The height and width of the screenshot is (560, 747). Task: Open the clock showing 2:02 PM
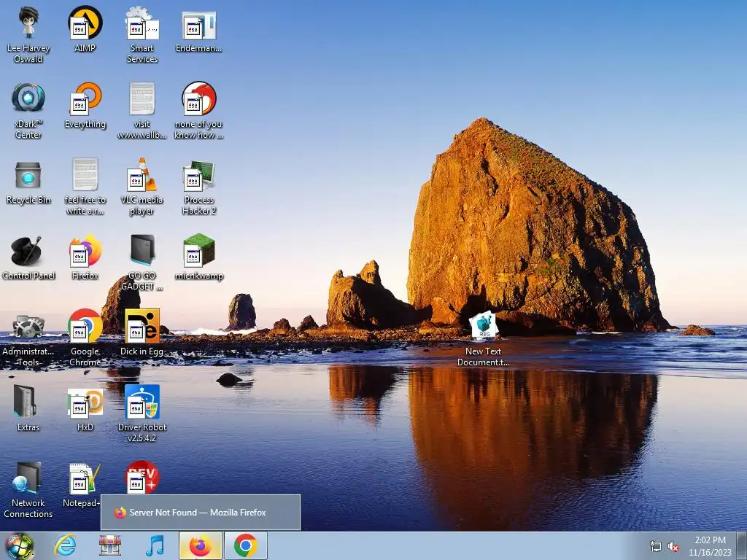point(710,546)
